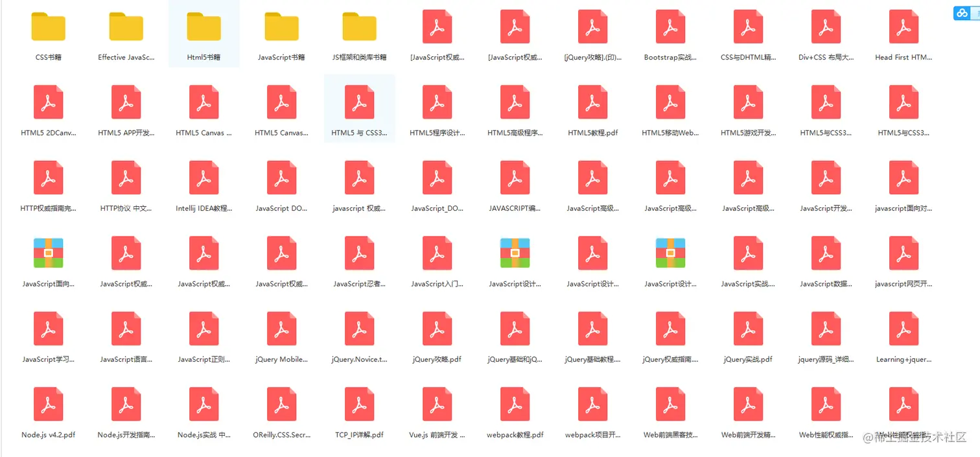Select the jQuery基础教程... PDF icon

pyautogui.click(x=593, y=329)
